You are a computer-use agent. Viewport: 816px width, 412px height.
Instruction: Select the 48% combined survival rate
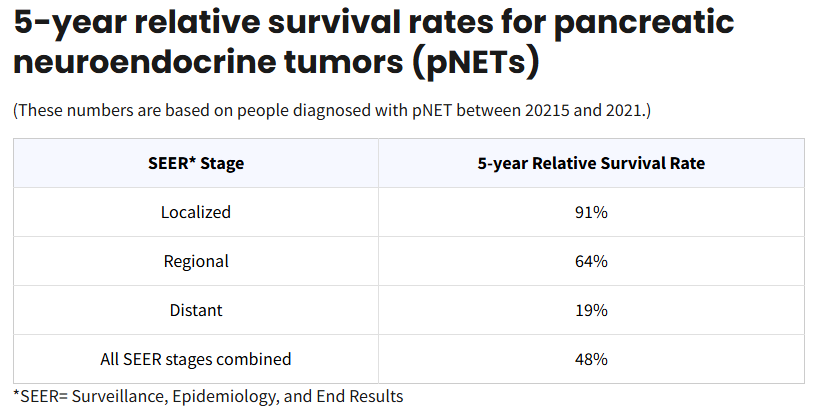pyautogui.click(x=591, y=359)
